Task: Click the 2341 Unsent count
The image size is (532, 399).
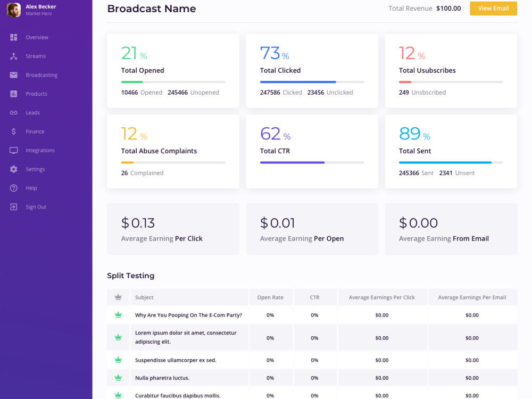Action: pyautogui.click(x=457, y=173)
